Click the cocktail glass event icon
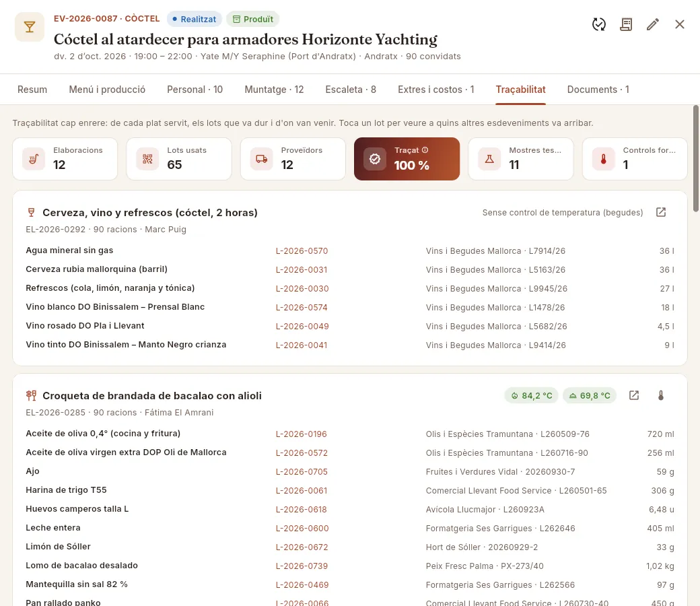 [x=30, y=27]
